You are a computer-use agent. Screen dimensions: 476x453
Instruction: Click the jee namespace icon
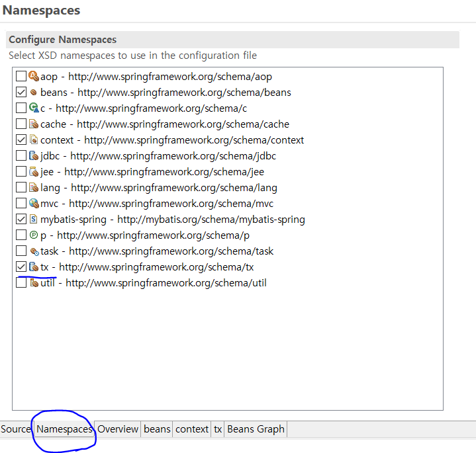point(34,171)
